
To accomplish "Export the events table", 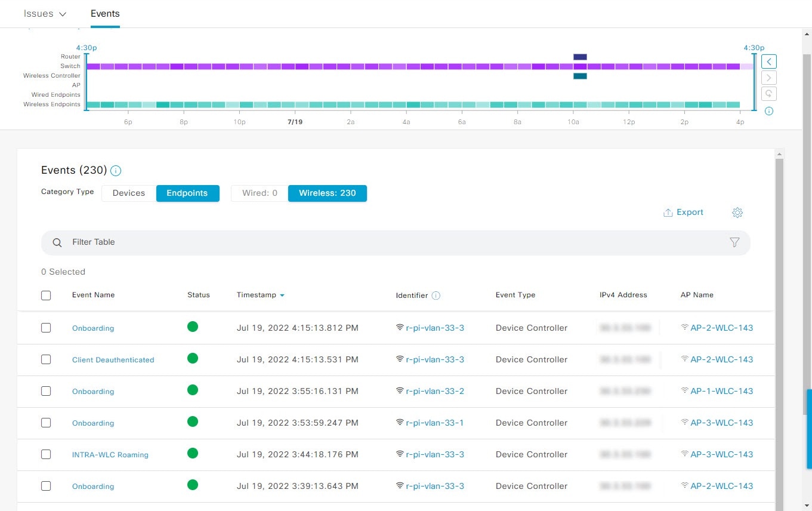I will (x=684, y=213).
